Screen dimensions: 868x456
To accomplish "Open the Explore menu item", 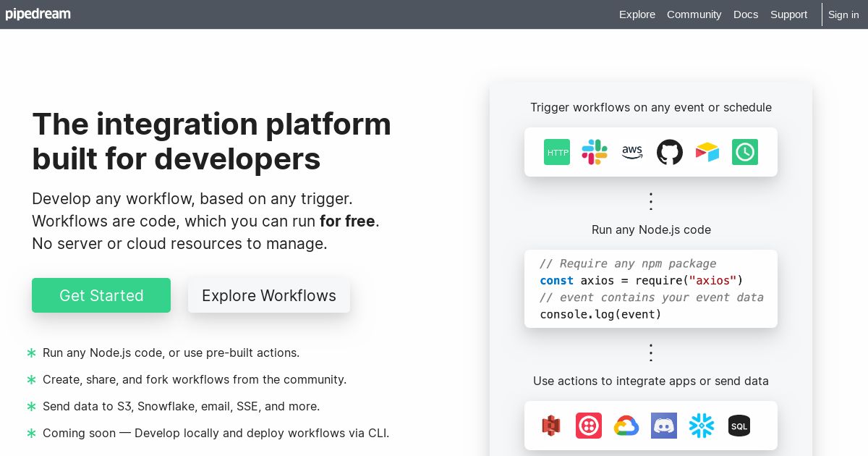I will point(637,14).
